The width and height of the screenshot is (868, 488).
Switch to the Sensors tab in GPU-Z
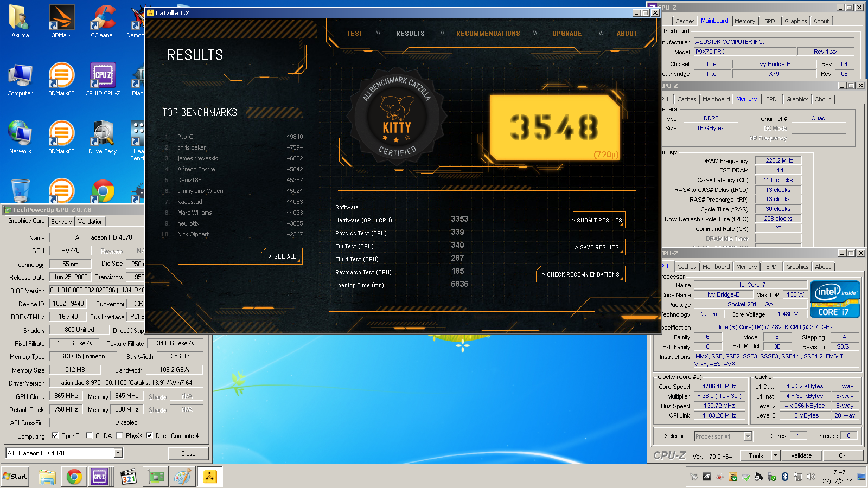[x=61, y=222]
